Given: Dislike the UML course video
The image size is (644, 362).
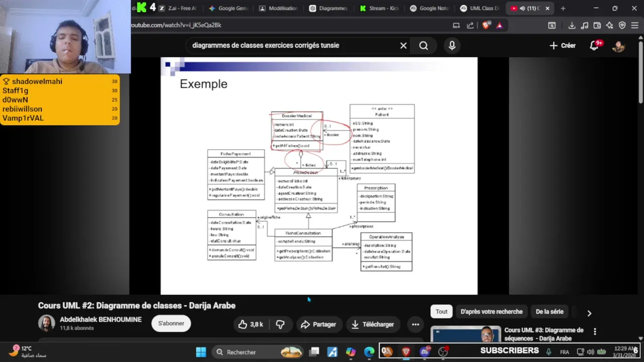Looking at the screenshot, I should pyautogui.click(x=280, y=324).
